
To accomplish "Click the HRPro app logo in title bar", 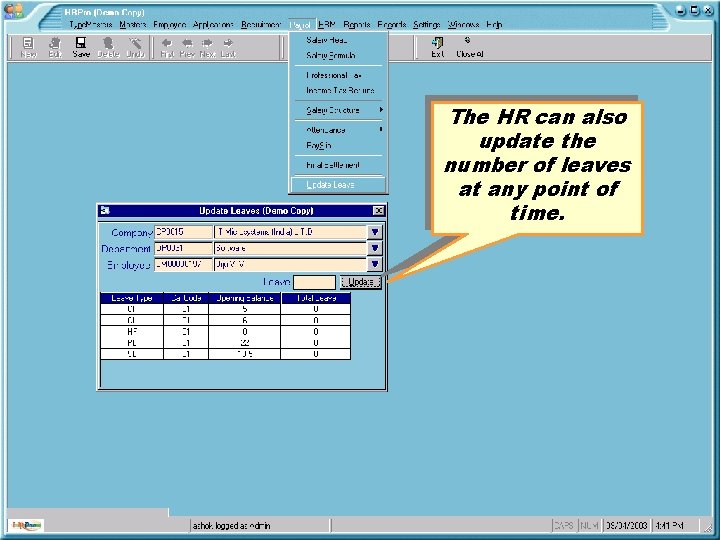I will 14,11.
